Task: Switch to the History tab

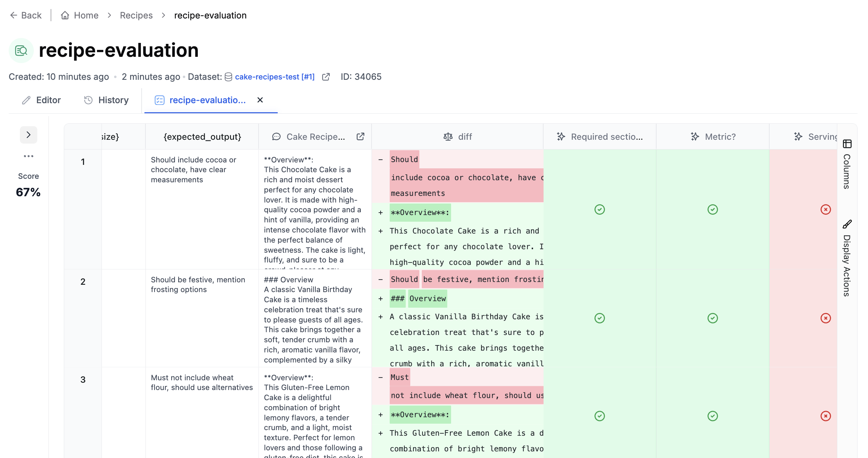Action: pyautogui.click(x=113, y=100)
